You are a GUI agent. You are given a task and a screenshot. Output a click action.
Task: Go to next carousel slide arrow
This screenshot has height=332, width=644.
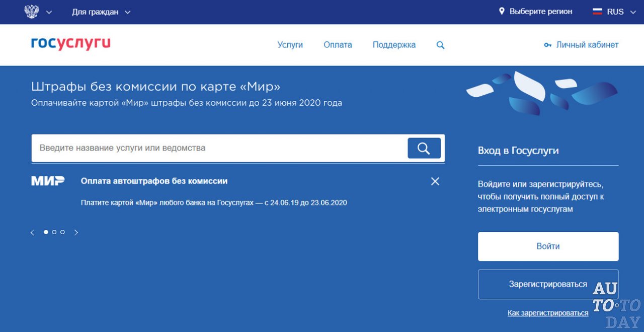(76, 232)
